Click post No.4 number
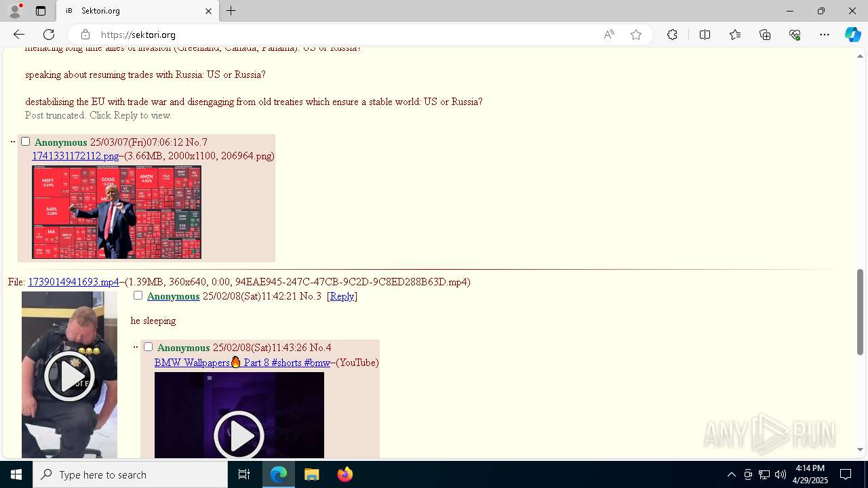868x488 pixels. [321, 348]
